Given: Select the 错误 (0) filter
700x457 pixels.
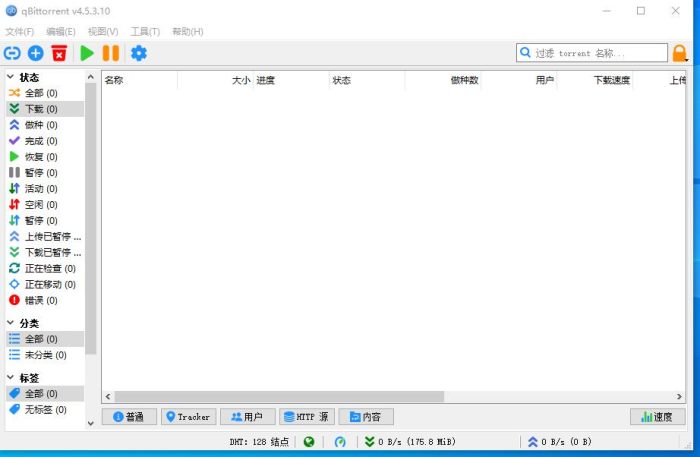Looking at the screenshot, I should pos(45,300).
